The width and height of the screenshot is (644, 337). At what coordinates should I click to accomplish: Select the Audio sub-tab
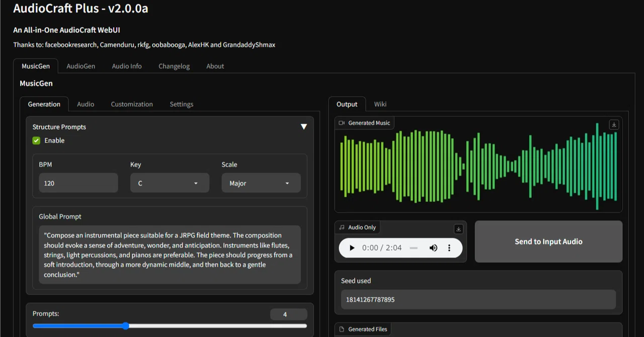pos(86,104)
